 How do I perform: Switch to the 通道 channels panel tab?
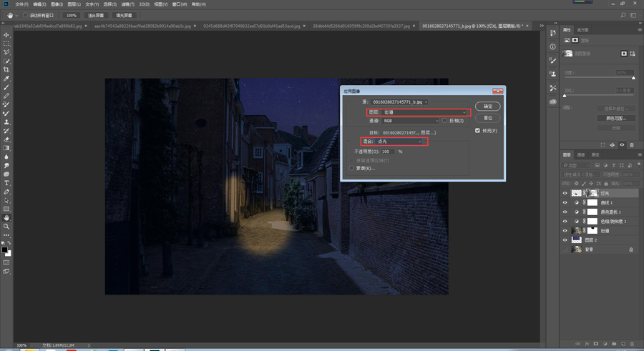pos(581,154)
